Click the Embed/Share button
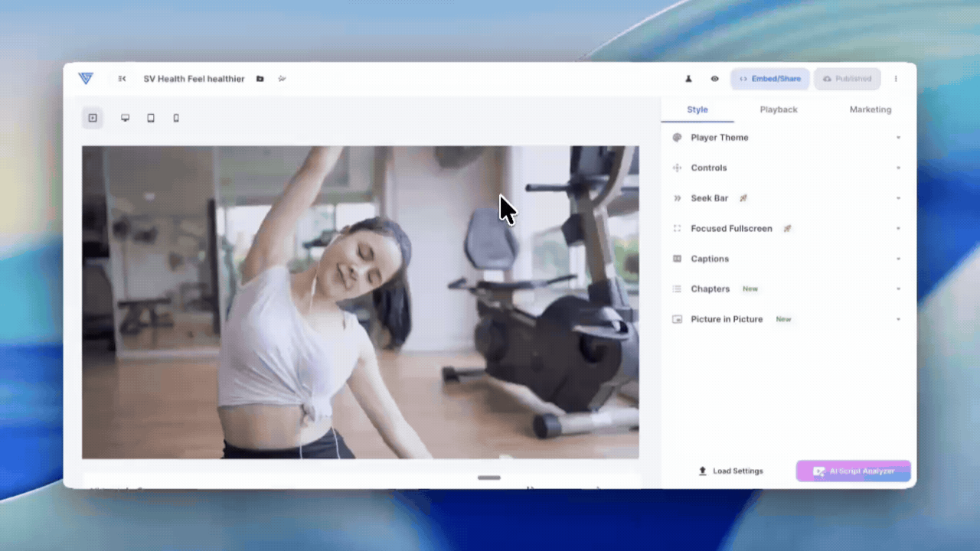The width and height of the screenshot is (980, 551). click(x=770, y=79)
